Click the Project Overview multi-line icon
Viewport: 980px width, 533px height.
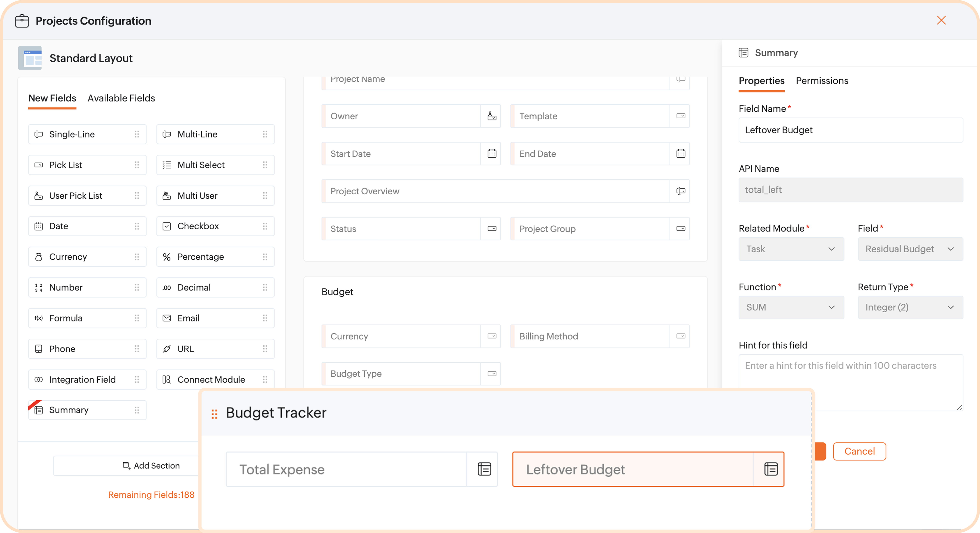pos(681,191)
